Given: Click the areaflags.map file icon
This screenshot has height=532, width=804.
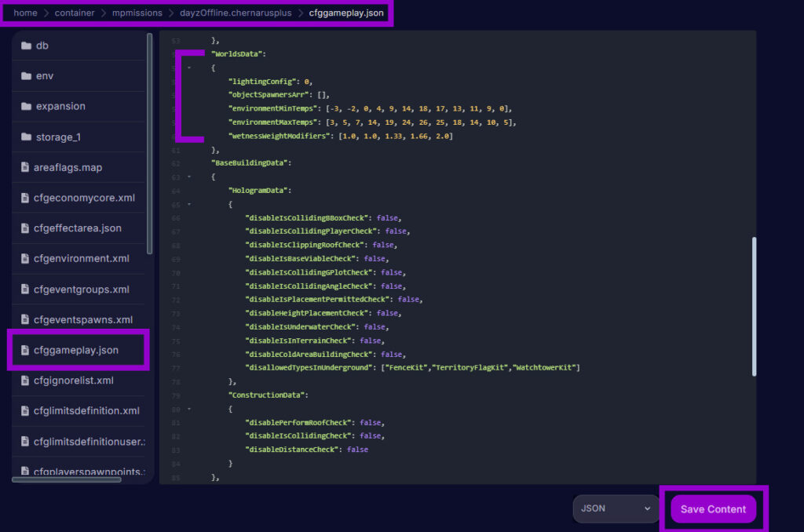Looking at the screenshot, I should [x=26, y=167].
